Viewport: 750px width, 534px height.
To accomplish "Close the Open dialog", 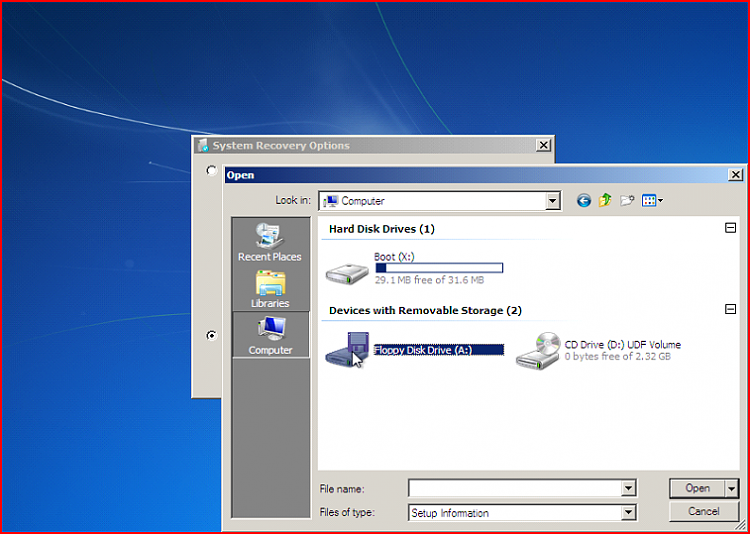I will 735,175.
